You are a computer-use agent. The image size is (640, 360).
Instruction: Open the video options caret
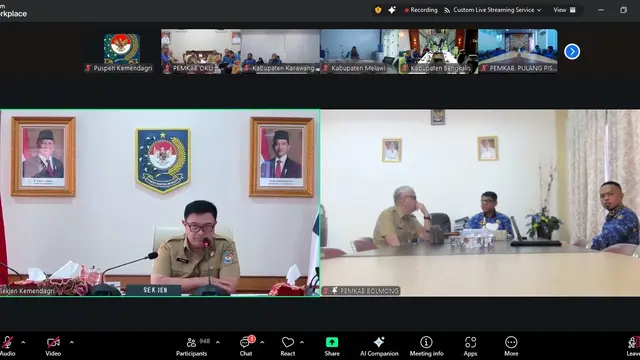click(71, 342)
